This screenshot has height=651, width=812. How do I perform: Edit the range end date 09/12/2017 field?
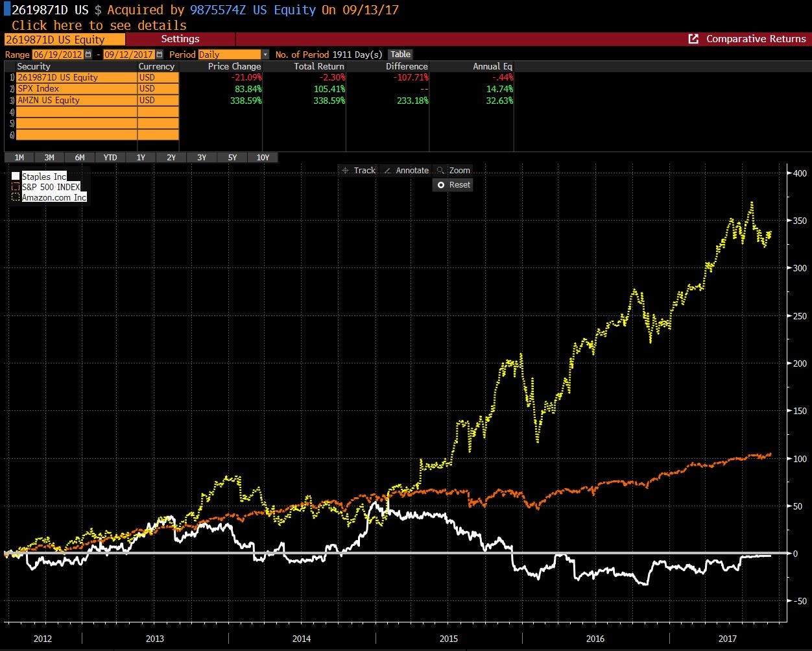[129, 55]
